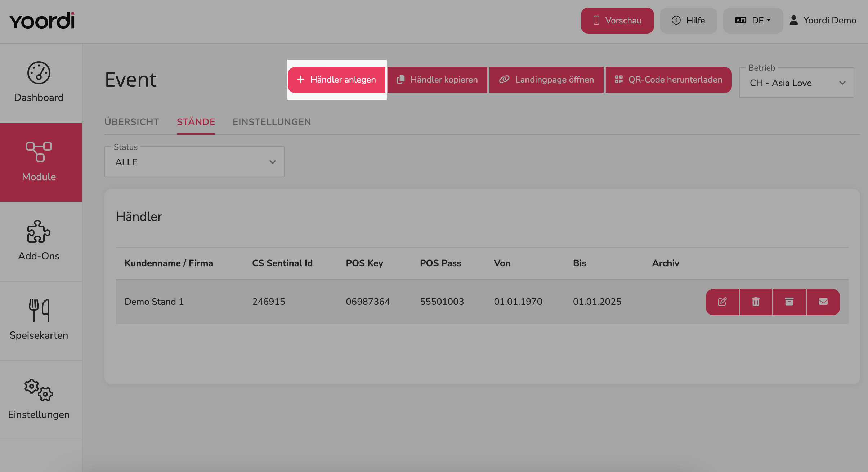The height and width of the screenshot is (472, 868).
Task: Go to Speisekarten cutlery icon
Action: pyautogui.click(x=39, y=310)
